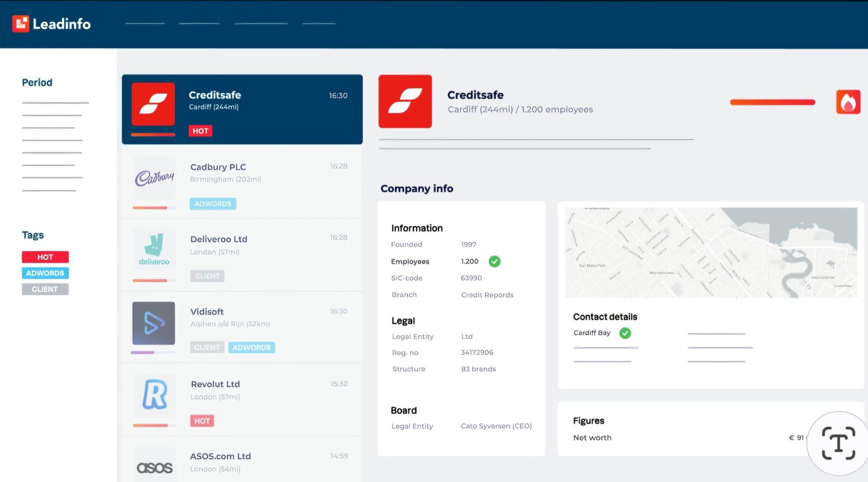868x482 pixels.
Task: Open the ASOS.com Ltd lead
Action: point(242,460)
